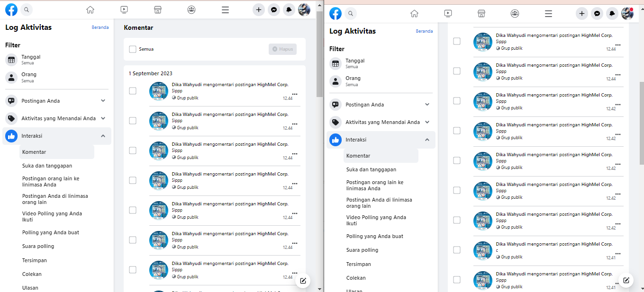Open Marketplace icon in the left window
The width and height of the screenshot is (644, 292).
[158, 9]
